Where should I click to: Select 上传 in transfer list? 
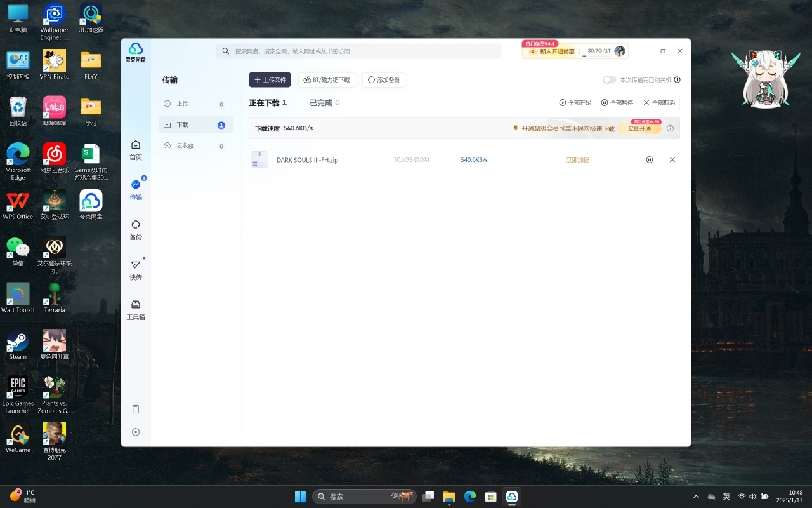pos(196,104)
